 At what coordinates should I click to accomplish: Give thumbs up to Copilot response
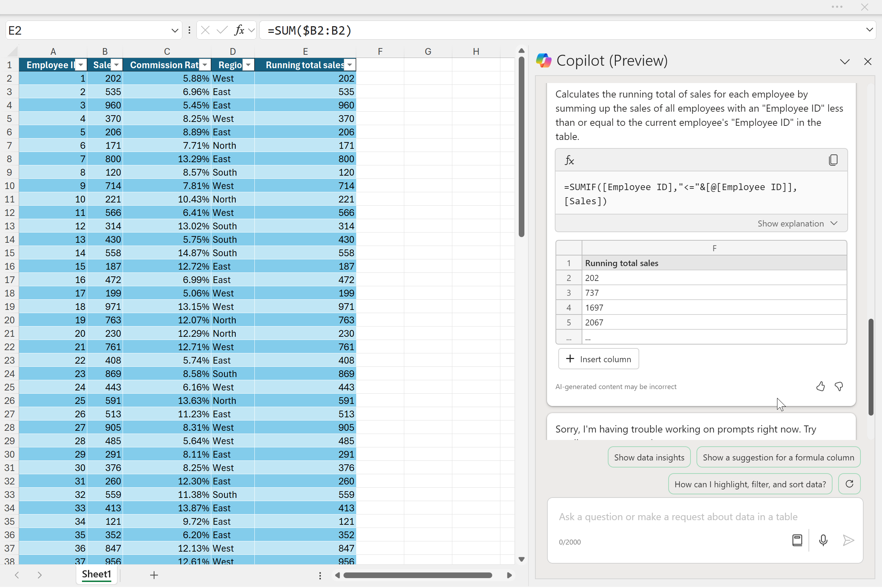pos(820,387)
